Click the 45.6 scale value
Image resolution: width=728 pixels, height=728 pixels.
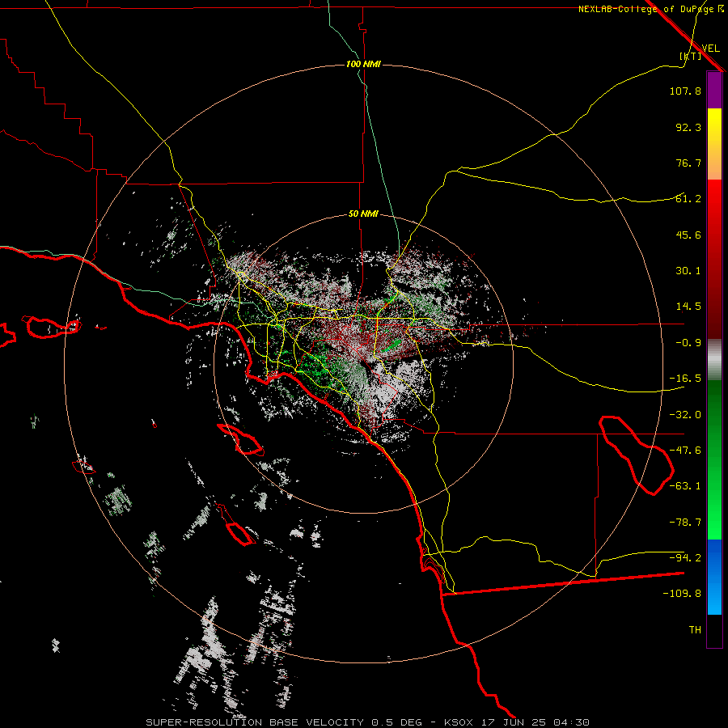688,235
